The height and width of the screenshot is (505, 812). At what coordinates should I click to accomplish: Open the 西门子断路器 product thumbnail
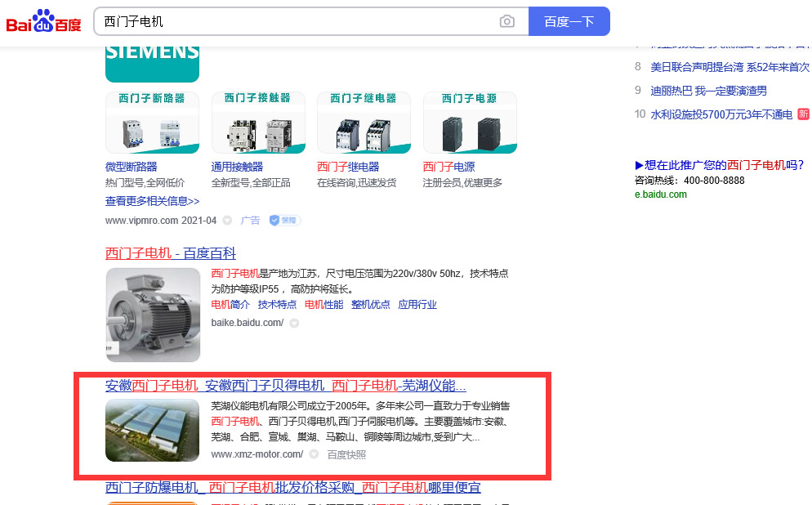point(152,123)
